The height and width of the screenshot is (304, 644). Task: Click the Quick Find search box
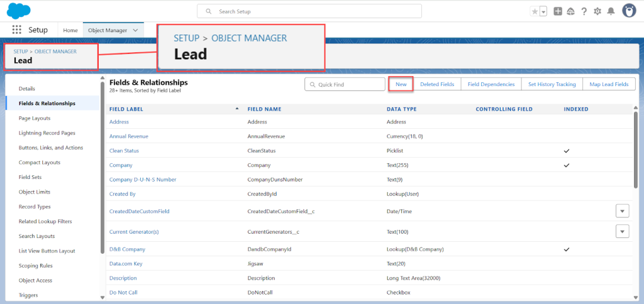pyautogui.click(x=345, y=84)
